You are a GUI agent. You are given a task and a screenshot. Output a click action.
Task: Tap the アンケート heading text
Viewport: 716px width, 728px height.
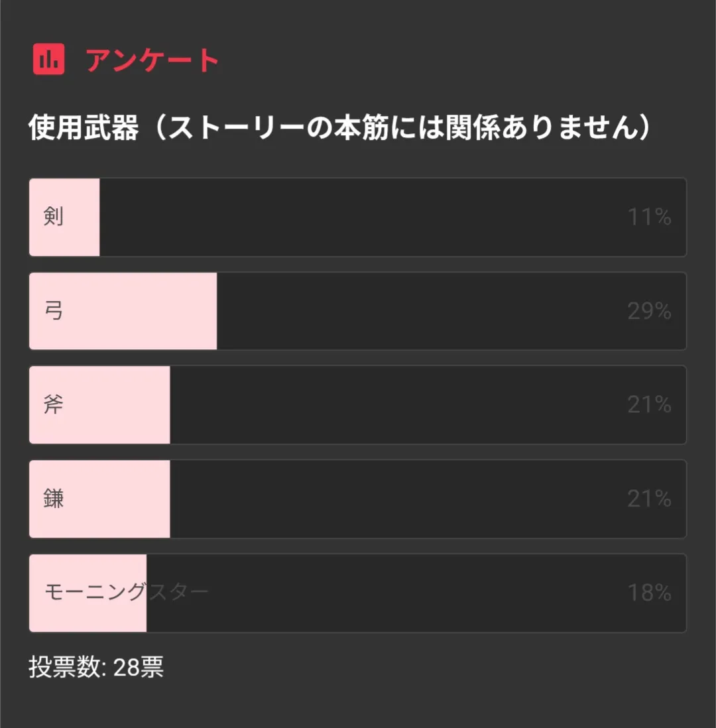coord(152,60)
